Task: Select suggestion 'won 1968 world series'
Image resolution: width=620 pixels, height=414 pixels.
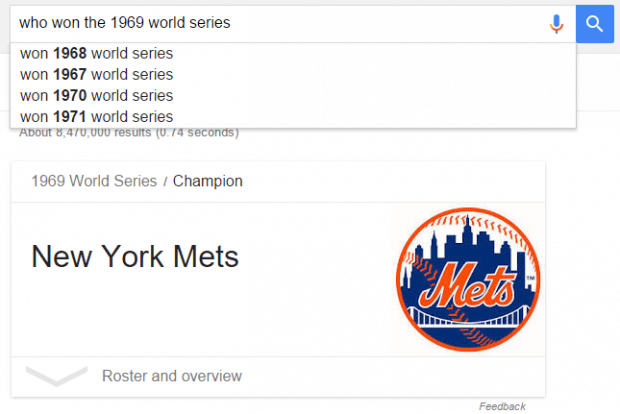Action: click(x=96, y=53)
